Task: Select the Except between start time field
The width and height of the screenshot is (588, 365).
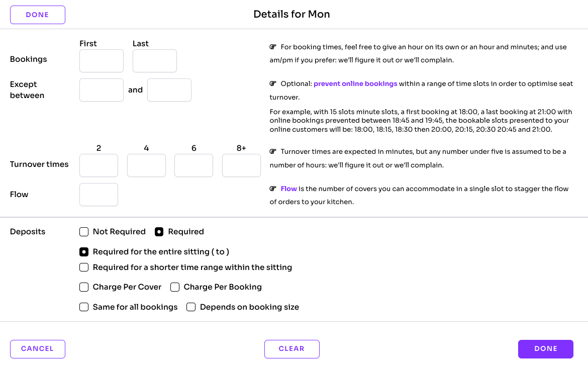Action: click(x=102, y=90)
